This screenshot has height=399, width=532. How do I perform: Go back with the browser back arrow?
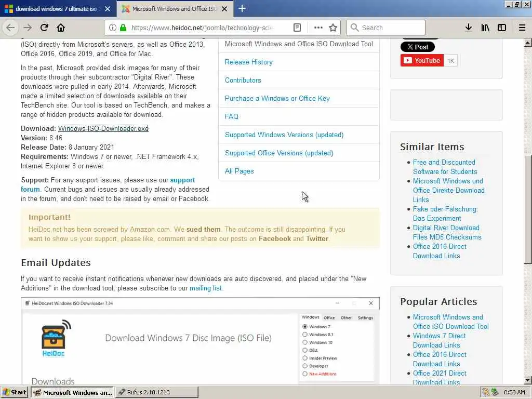[10, 28]
